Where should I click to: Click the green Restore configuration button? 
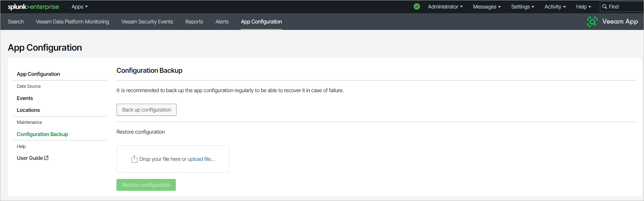tap(146, 185)
